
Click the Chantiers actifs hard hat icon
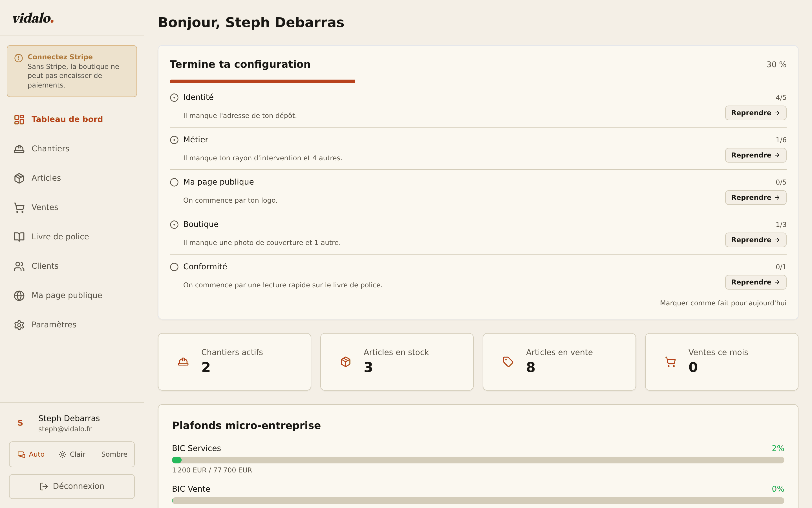183,362
